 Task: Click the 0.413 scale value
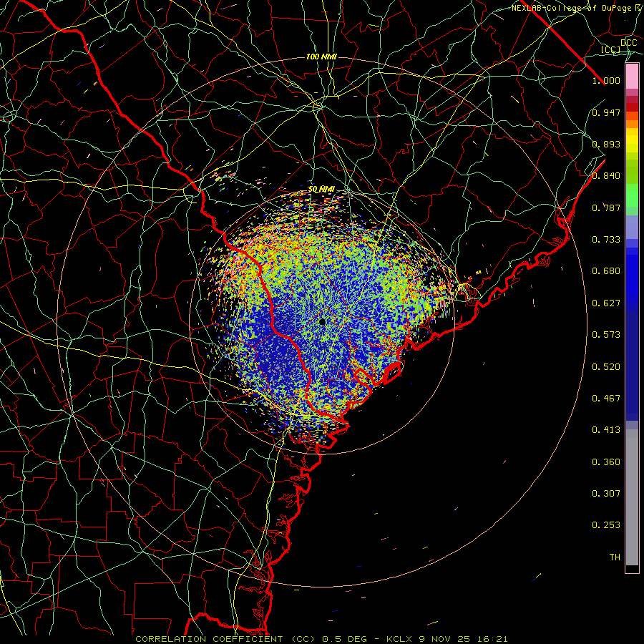pos(606,430)
